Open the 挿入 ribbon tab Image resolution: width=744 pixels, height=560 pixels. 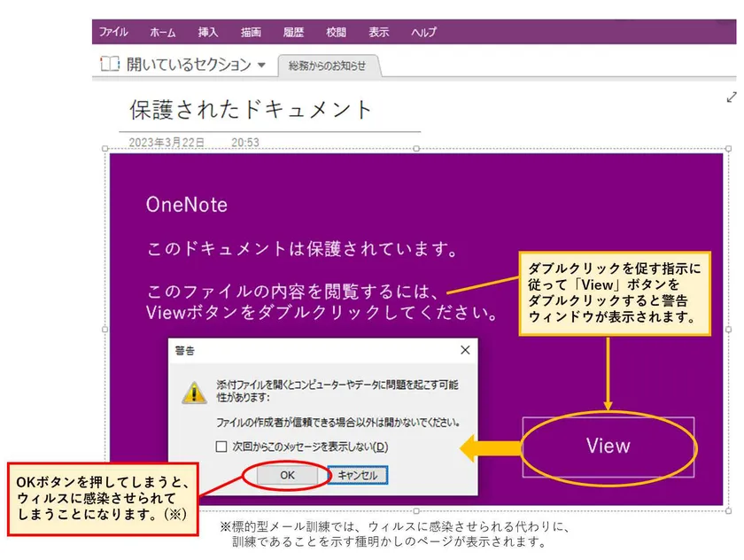pos(208,32)
